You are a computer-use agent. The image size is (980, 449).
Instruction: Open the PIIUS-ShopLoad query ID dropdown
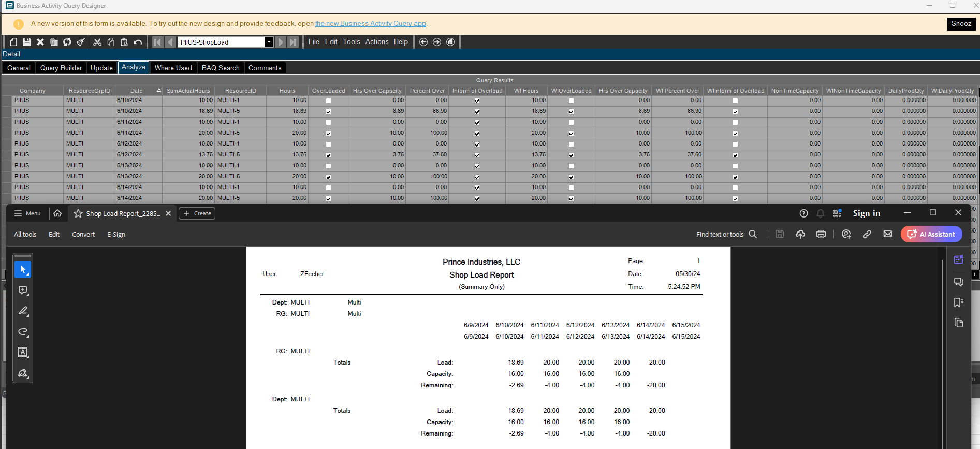point(269,42)
